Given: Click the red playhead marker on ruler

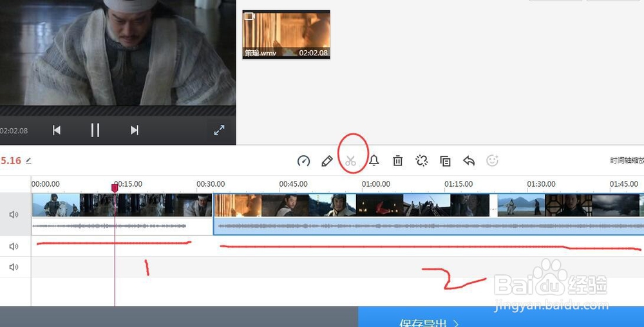Looking at the screenshot, I should 115,188.
